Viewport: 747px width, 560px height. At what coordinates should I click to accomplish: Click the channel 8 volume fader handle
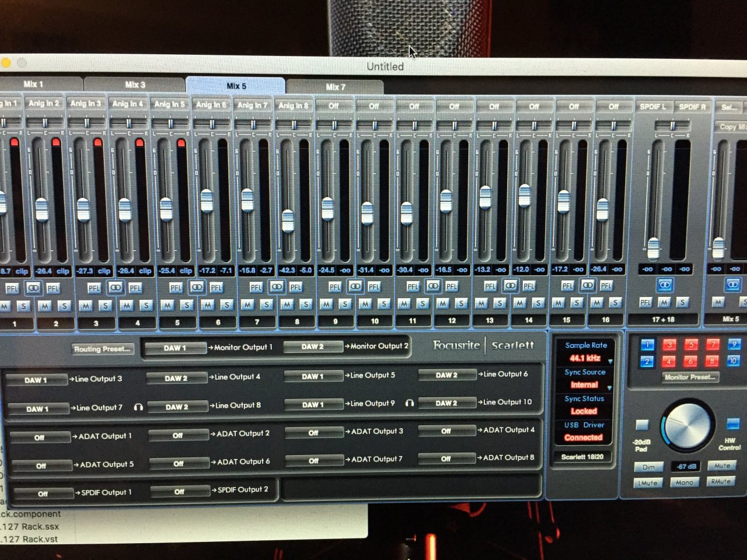tap(288, 220)
